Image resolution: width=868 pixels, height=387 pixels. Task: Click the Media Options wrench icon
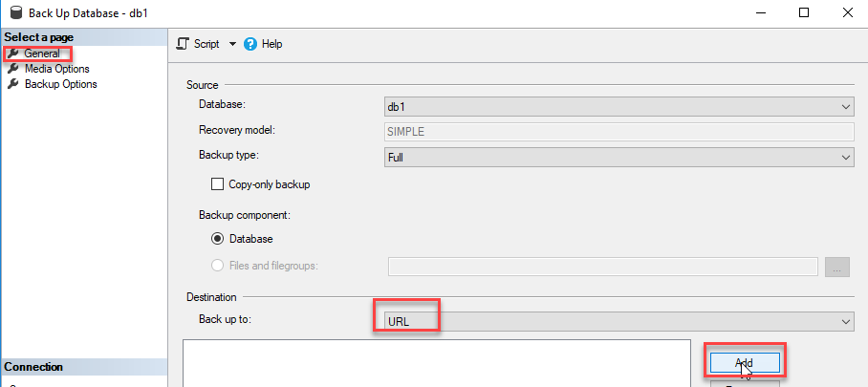12,69
